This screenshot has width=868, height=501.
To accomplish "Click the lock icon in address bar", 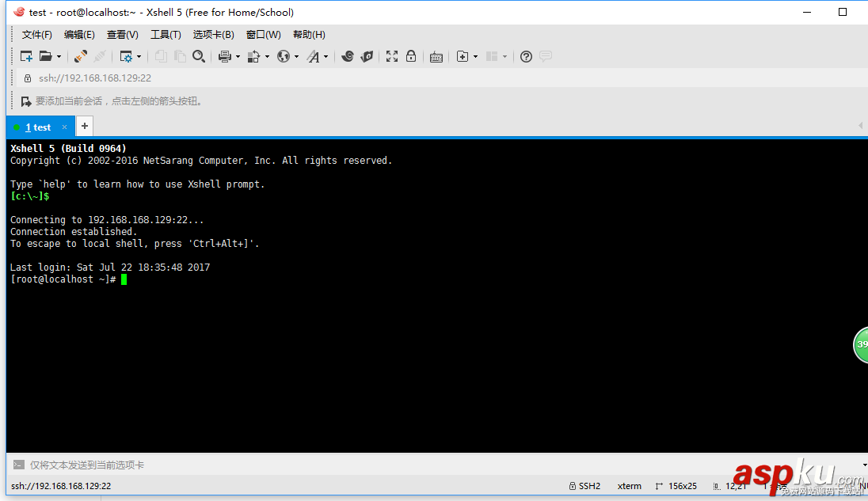I will pos(27,78).
